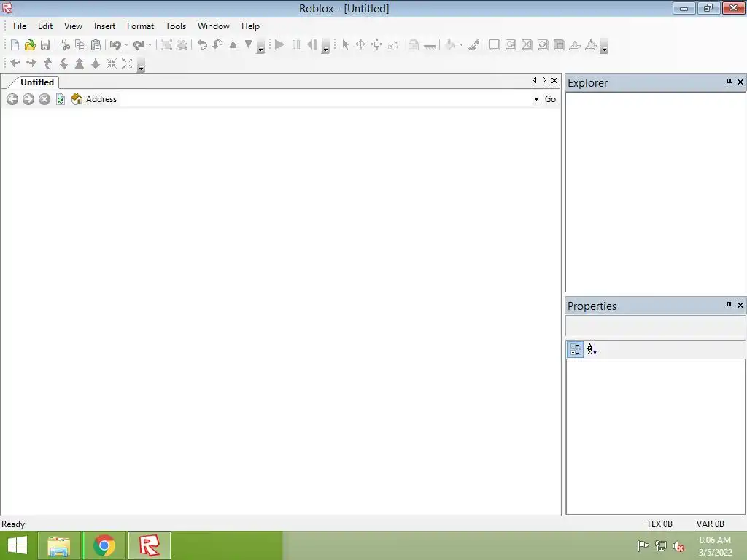Open the Redo history dropdown arrow
This screenshot has width=747, height=560.
pyautogui.click(x=150, y=44)
